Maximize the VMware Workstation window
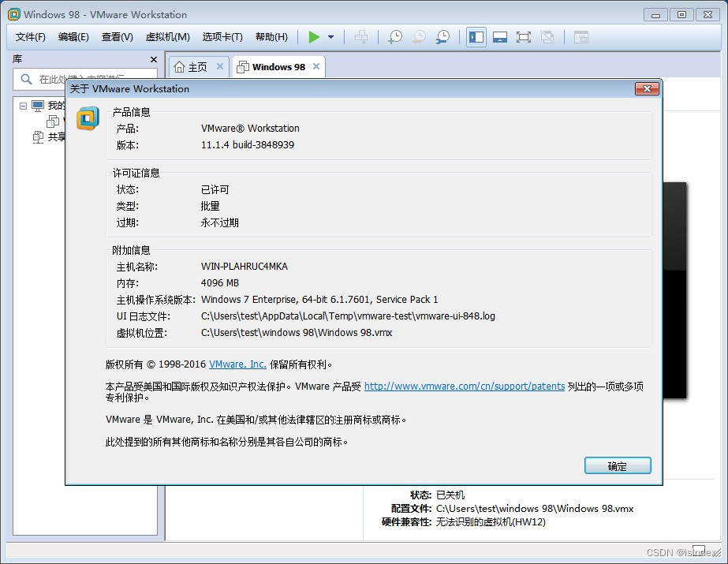 681,15
